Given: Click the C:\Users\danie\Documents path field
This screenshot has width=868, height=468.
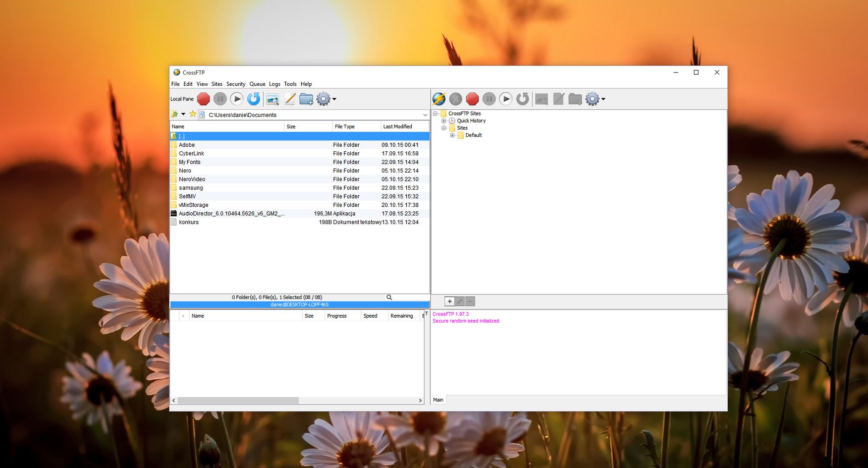Looking at the screenshot, I should (313, 115).
